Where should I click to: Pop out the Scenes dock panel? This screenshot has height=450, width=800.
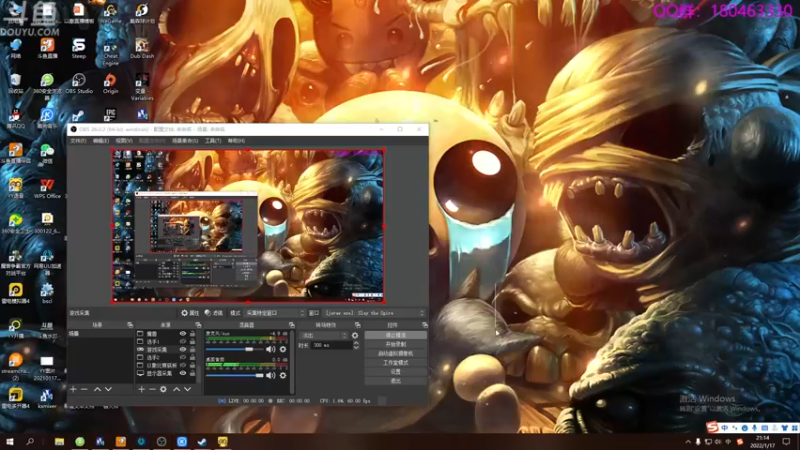(130, 325)
